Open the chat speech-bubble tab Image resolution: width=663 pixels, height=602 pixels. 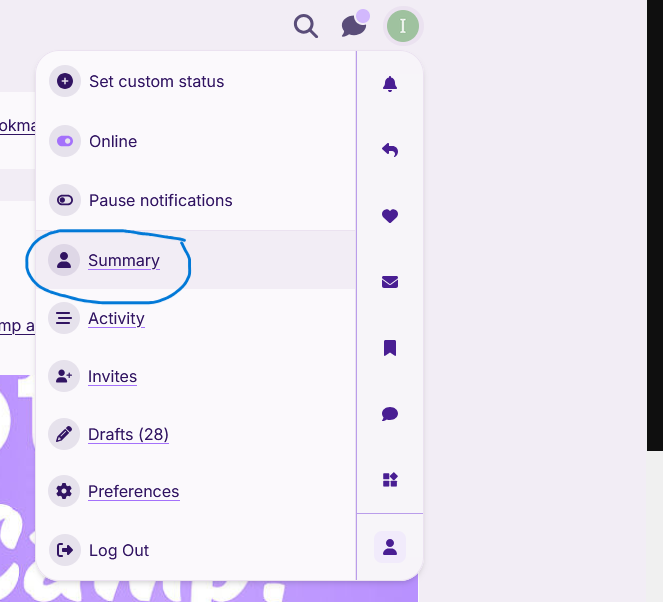(x=390, y=414)
